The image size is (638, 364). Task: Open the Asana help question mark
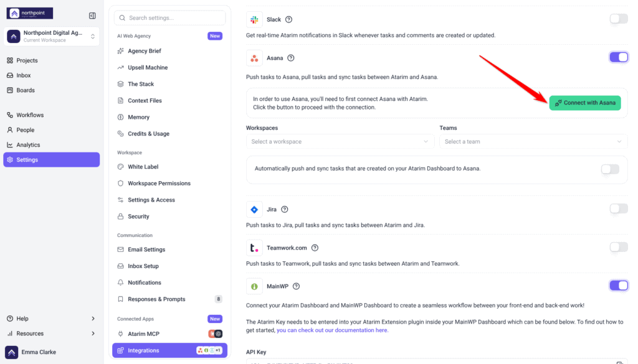290,58
